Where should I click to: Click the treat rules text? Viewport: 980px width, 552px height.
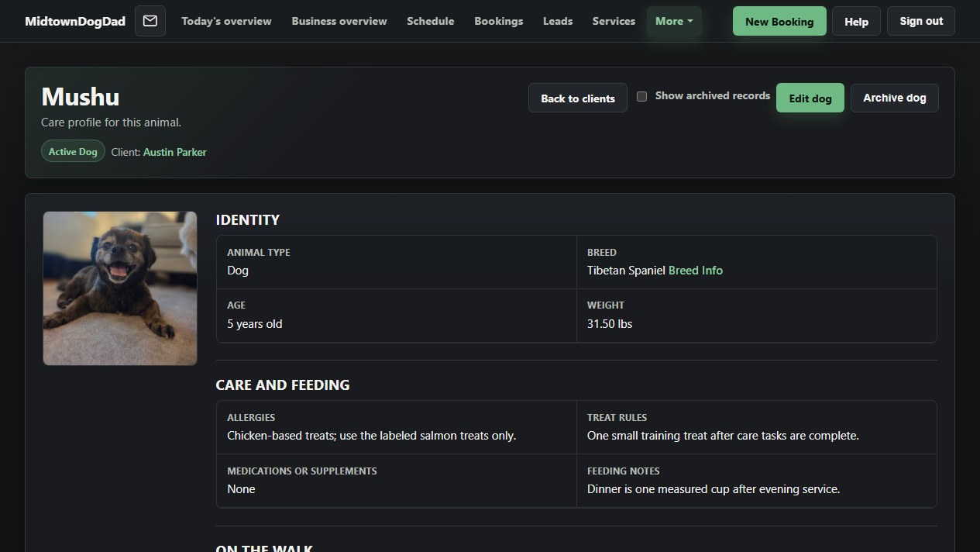(723, 436)
